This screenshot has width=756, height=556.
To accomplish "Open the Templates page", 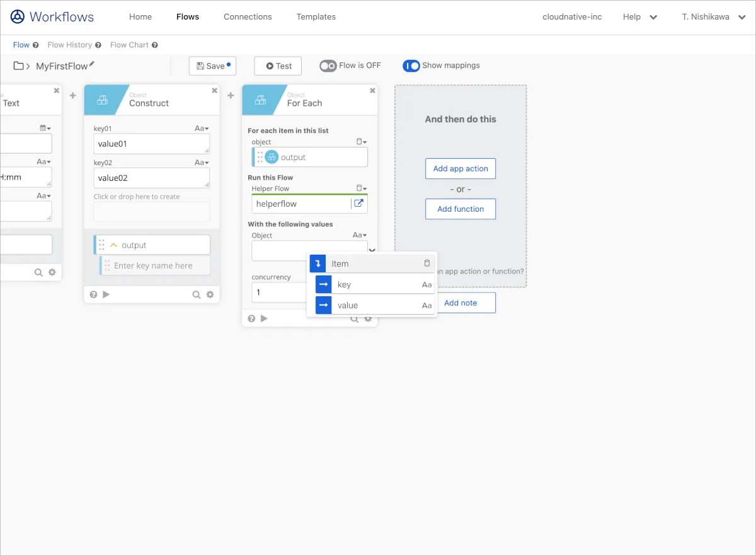I will click(x=316, y=17).
